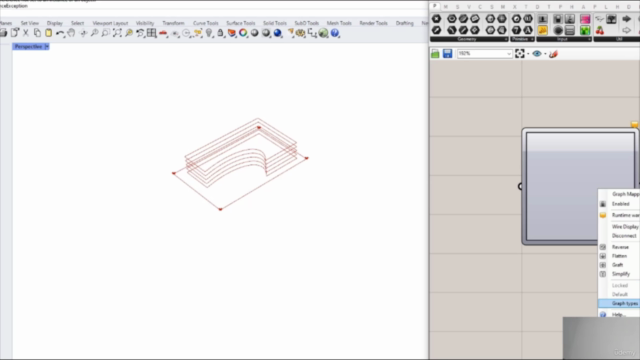Open file with green folder icon in Grasshopper
The height and width of the screenshot is (360, 640).
point(435,54)
